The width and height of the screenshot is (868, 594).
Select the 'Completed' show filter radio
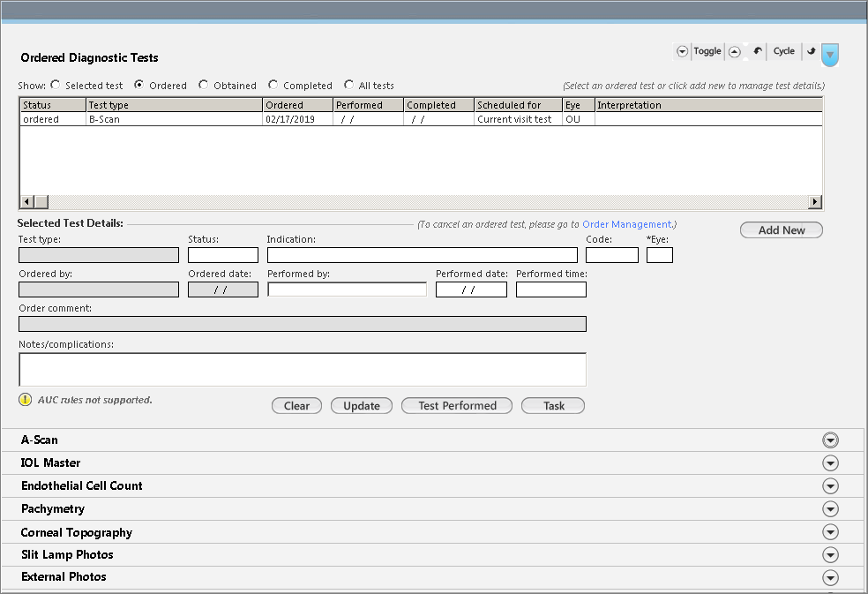(273, 85)
